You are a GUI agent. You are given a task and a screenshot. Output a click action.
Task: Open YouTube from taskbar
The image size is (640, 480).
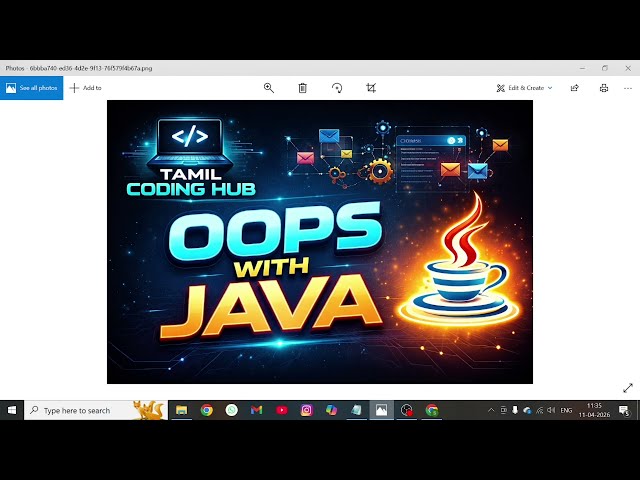click(x=282, y=410)
